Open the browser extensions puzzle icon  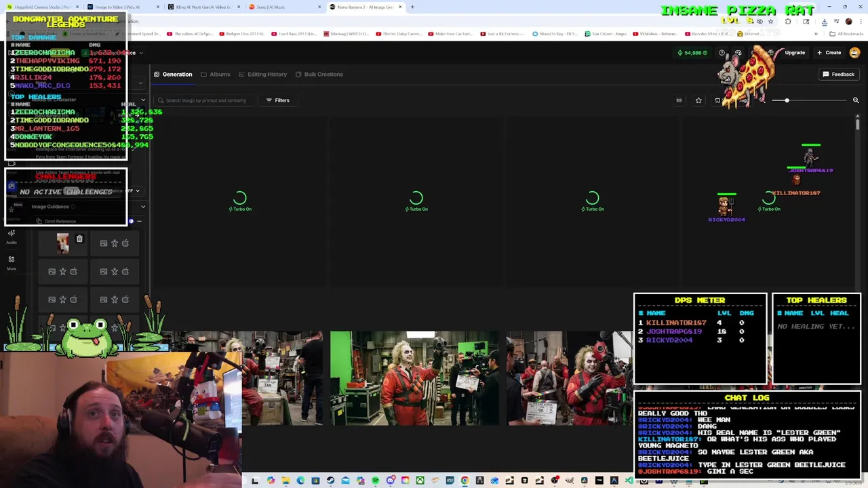(788, 22)
